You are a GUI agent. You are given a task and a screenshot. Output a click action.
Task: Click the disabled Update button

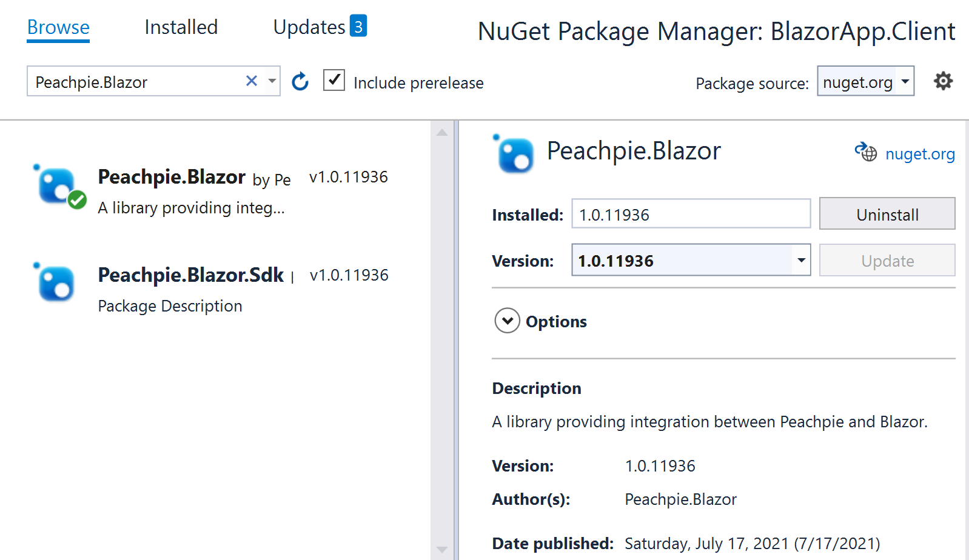(x=887, y=261)
